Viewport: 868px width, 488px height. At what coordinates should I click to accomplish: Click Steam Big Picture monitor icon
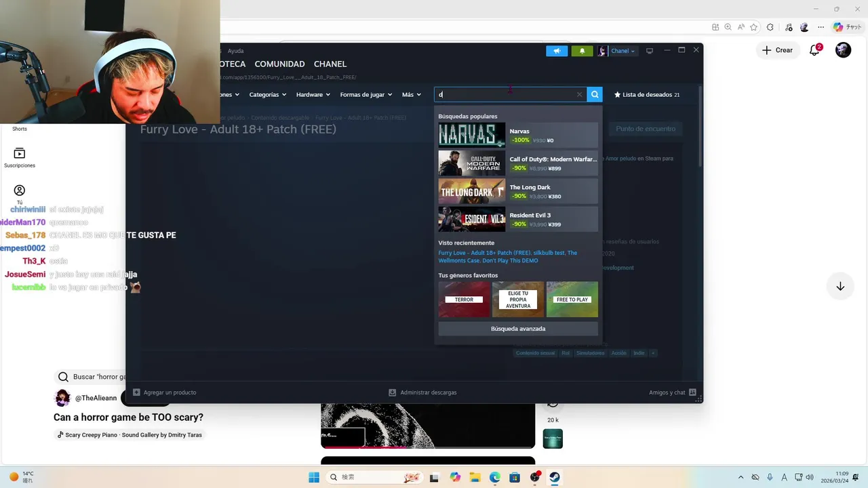coord(650,51)
